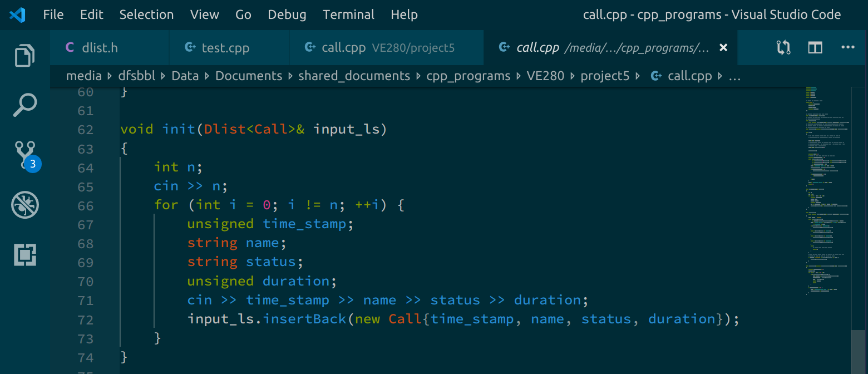Image resolution: width=868 pixels, height=374 pixels.
Task: Open the Go menu for navigation
Action: click(243, 14)
